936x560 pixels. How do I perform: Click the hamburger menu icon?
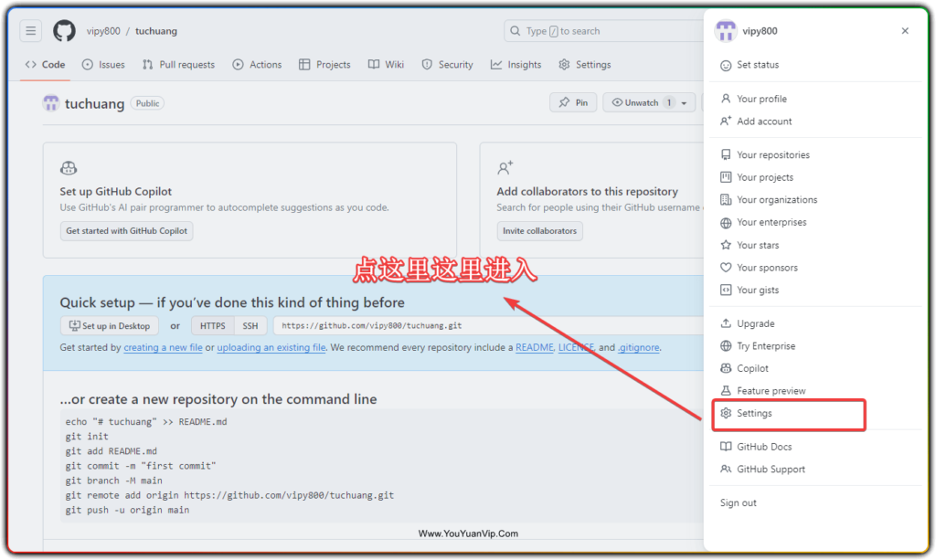pyautogui.click(x=30, y=30)
